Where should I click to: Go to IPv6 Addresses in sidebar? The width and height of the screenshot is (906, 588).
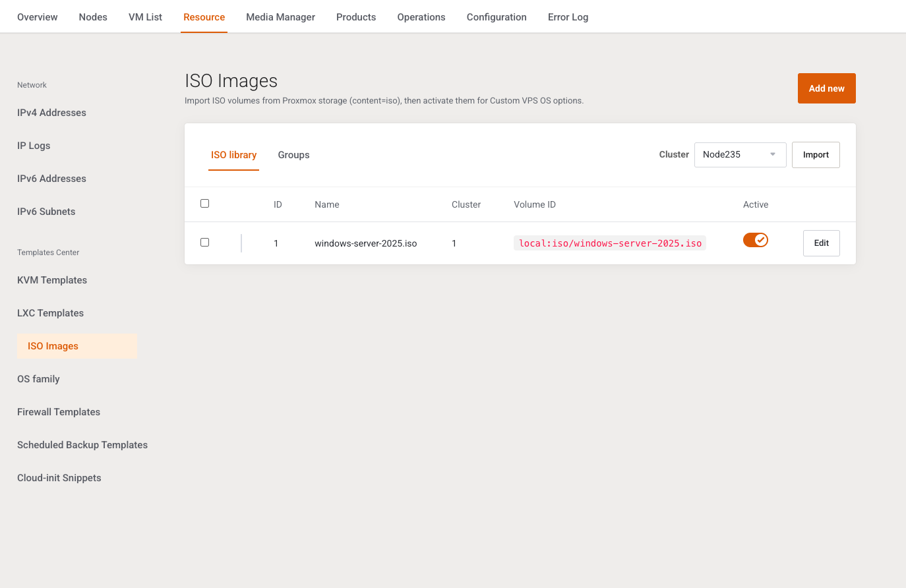[x=51, y=179]
